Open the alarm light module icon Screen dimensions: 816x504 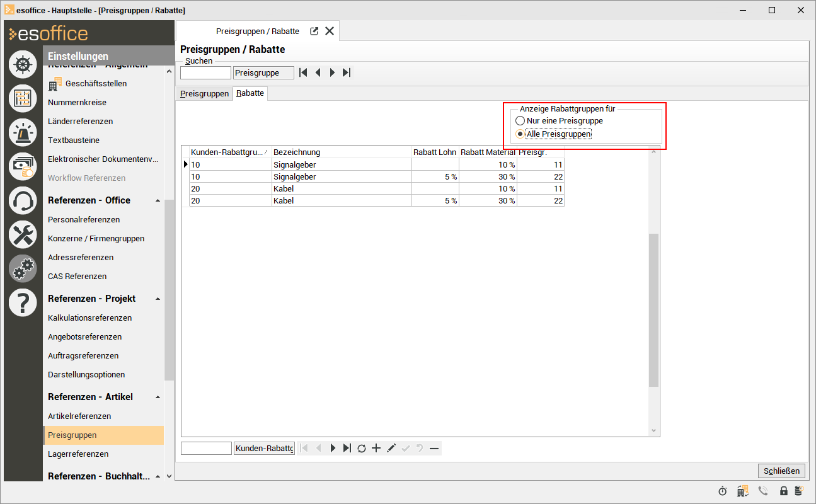click(23, 132)
